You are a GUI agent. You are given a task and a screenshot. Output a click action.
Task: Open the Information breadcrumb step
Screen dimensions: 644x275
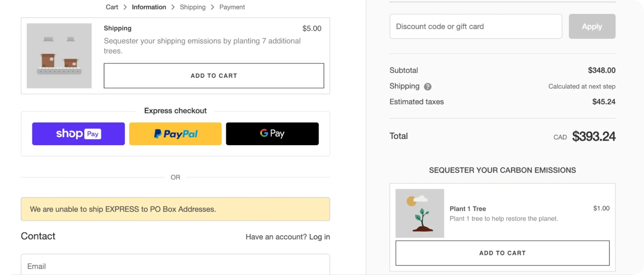pyautogui.click(x=149, y=7)
